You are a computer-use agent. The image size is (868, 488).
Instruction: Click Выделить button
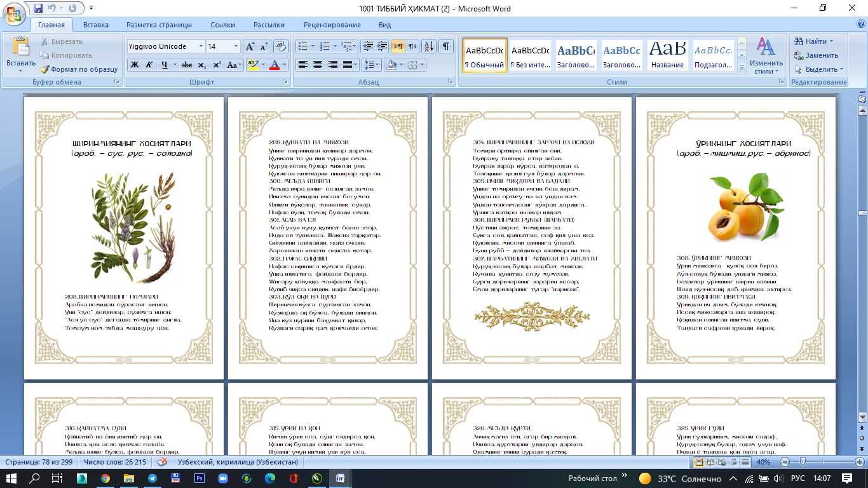coord(818,69)
